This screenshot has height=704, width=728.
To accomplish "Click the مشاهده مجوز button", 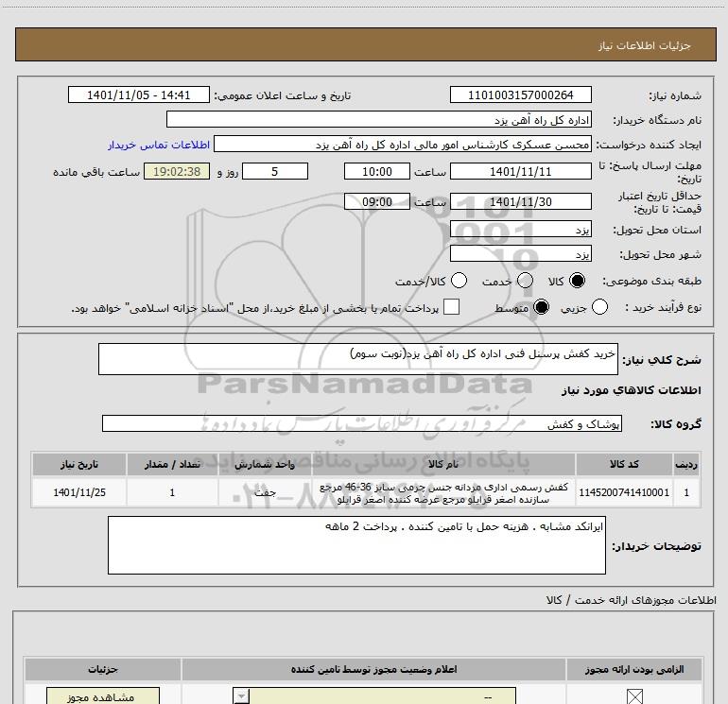I will click(103, 696).
